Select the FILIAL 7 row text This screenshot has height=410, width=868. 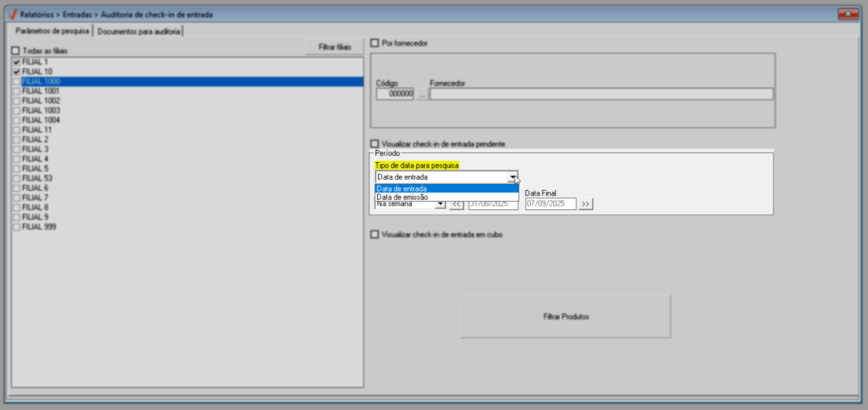[35, 198]
